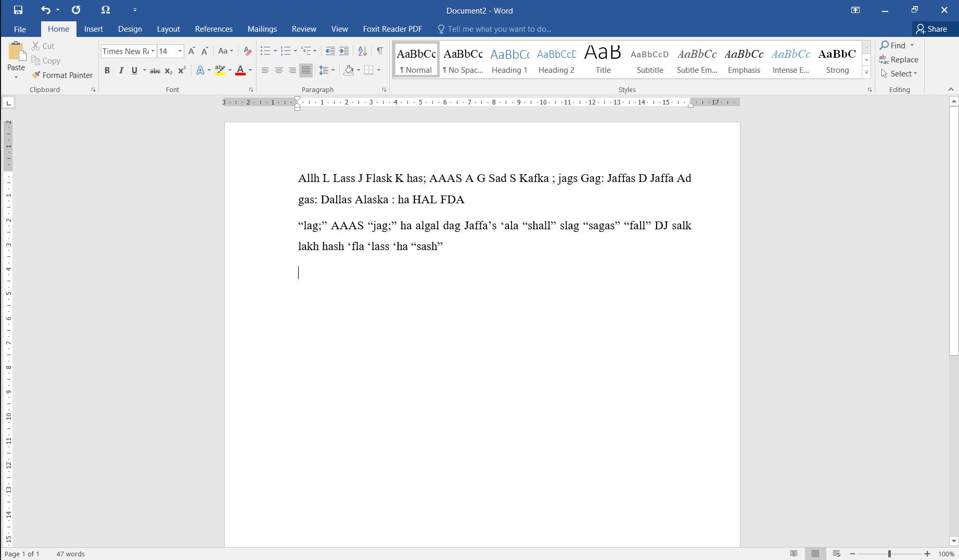Click the Clear All Formatting icon
The width and height of the screenshot is (959, 560).
pyautogui.click(x=248, y=51)
